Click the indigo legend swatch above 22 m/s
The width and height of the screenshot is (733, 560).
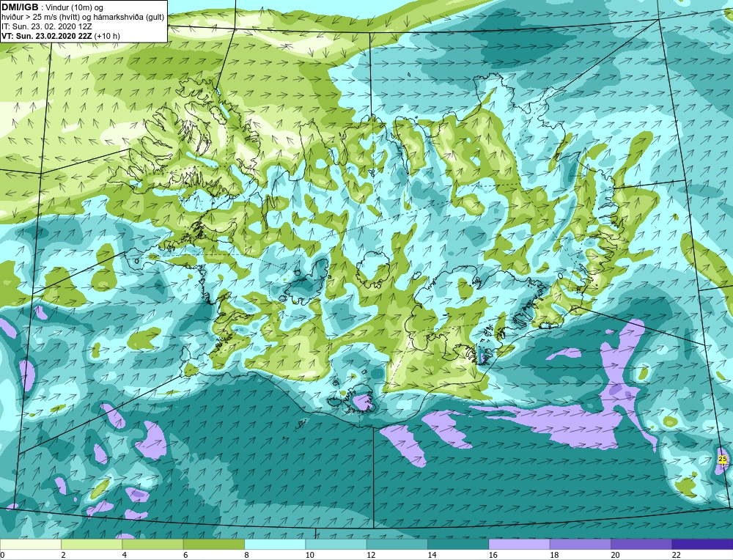[703, 544]
